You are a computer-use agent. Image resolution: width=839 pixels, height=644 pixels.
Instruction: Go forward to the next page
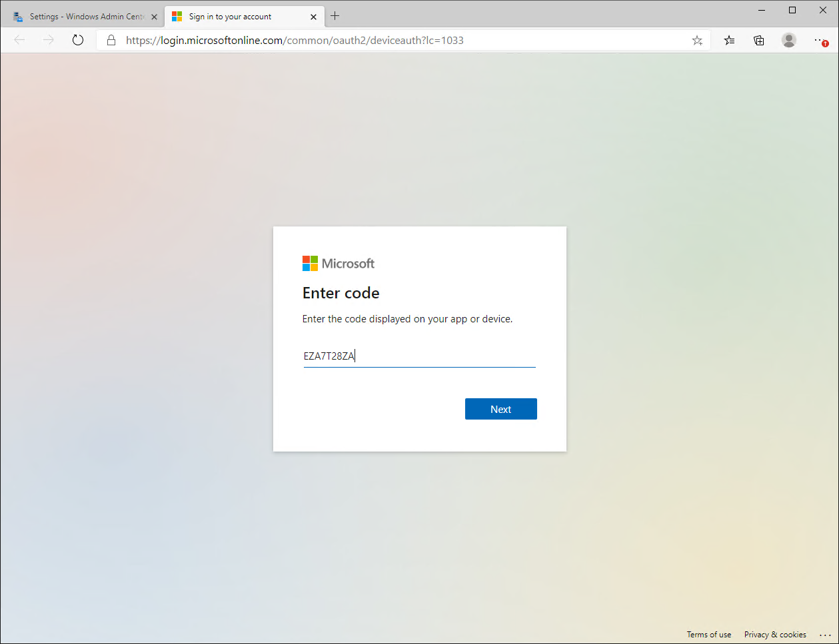pyautogui.click(x=49, y=40)
